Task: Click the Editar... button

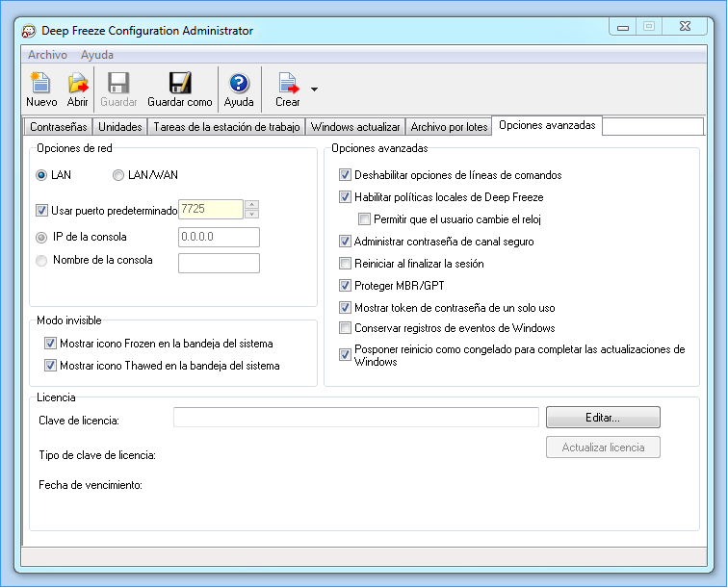Action: point(603,418)
